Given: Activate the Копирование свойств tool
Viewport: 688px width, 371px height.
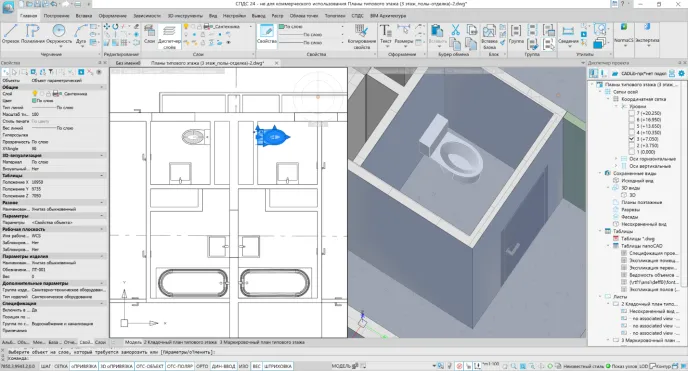Looking at the screenshot, I should pos(362,36).
